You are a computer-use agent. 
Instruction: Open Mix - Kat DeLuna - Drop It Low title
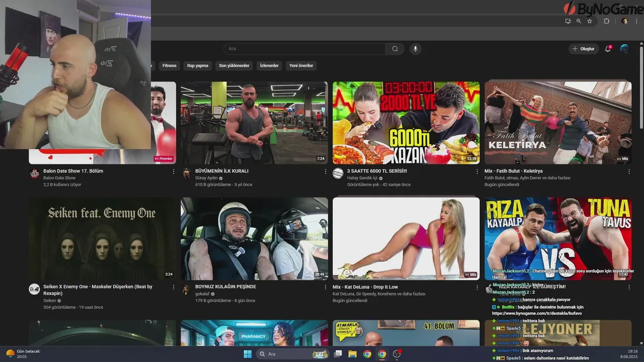tap(365, 287)
